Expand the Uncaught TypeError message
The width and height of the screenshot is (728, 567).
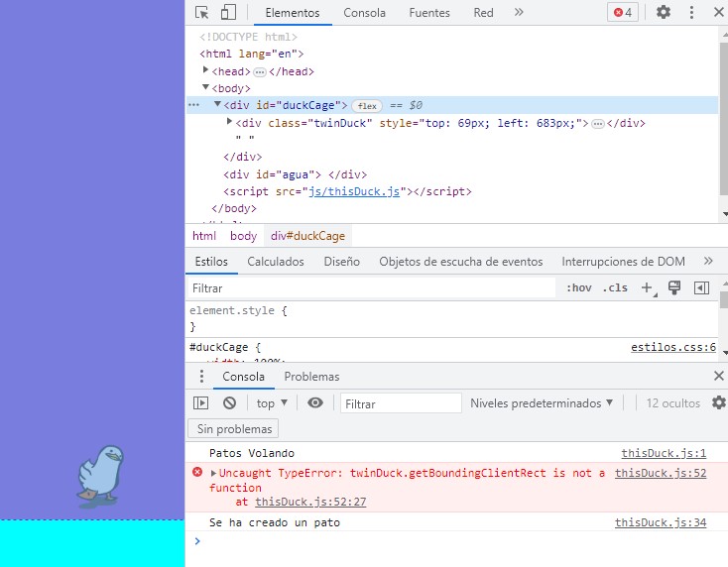point(213,473)
